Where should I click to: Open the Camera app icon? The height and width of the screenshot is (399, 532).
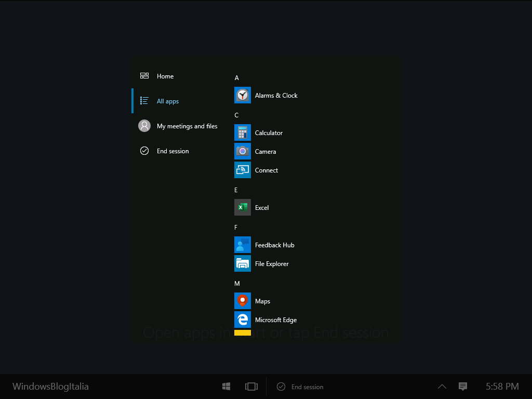click(x=243, y=151)
